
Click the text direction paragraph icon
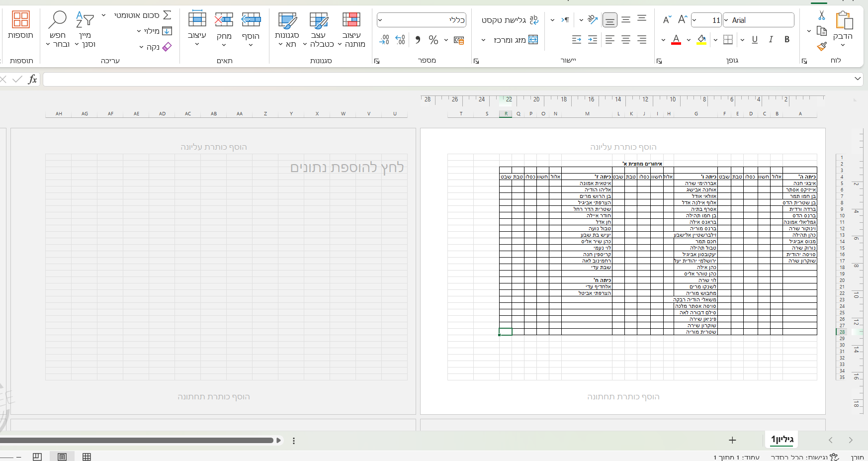point(565,20)
